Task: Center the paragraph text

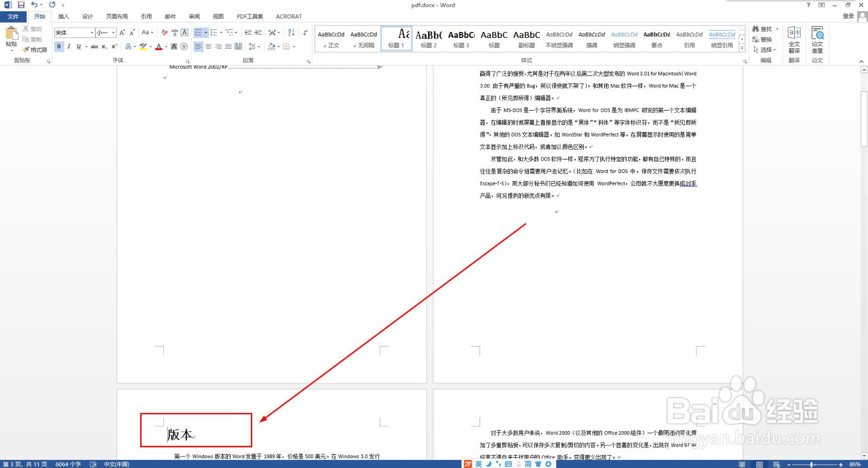Action: (208, 47)
